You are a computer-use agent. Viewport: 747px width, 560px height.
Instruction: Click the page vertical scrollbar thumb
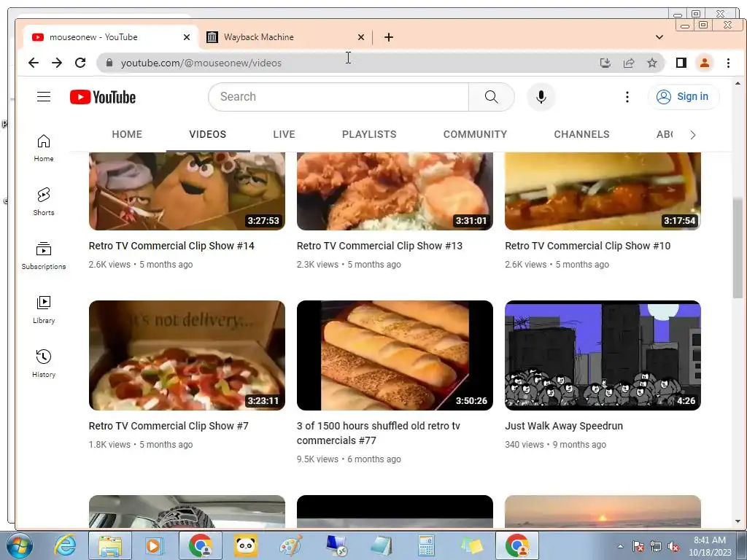(x=738, y=248)
